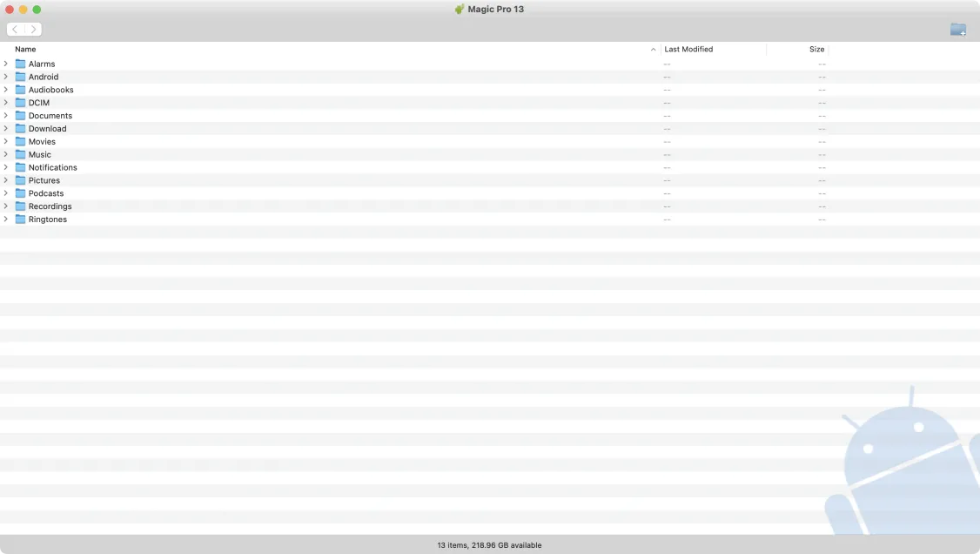The width and height of the screenshot is (980, 554).
Task: Sort files by Size column header
Action: coord(816,50)
